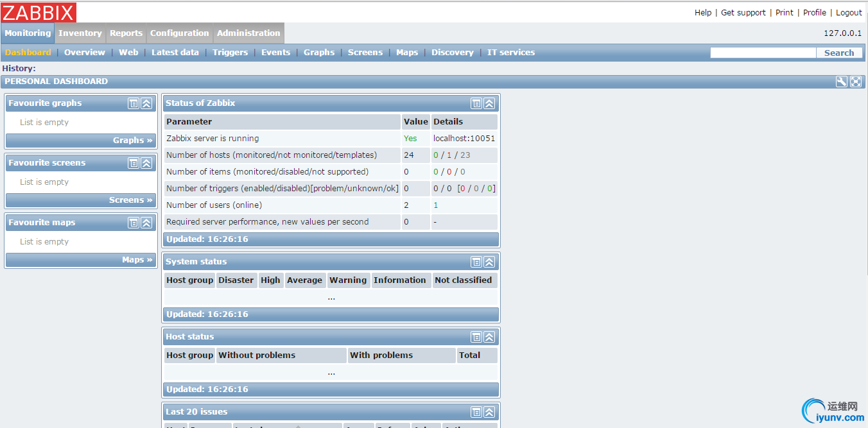The width and height of the screenshot is (868, 428).
Task: Collapse the Favourite maps widget
Action: [146, 223]
